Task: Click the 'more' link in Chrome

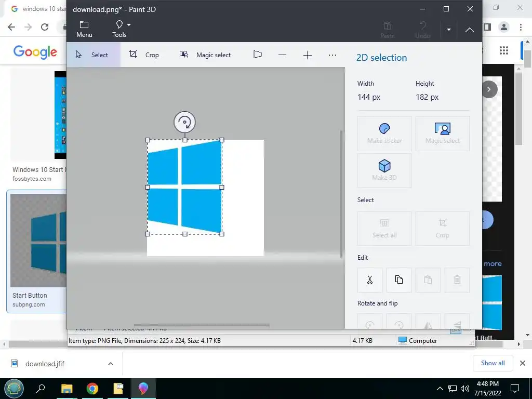Action: click(x=493, y=263)
